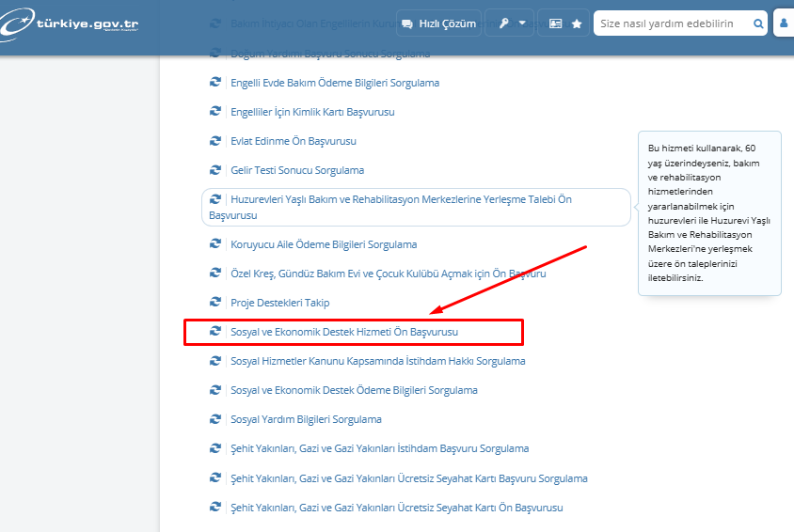The height and width of the screenshot is (532, 794).
Task: Open favorites with the star icon
Action: click(576, 23)
